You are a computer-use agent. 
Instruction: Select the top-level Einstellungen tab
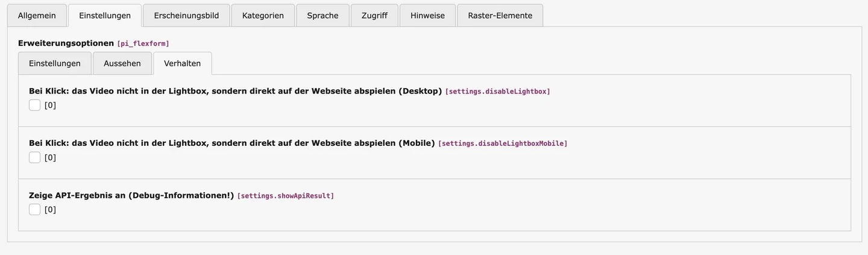[x=105, y=16]
